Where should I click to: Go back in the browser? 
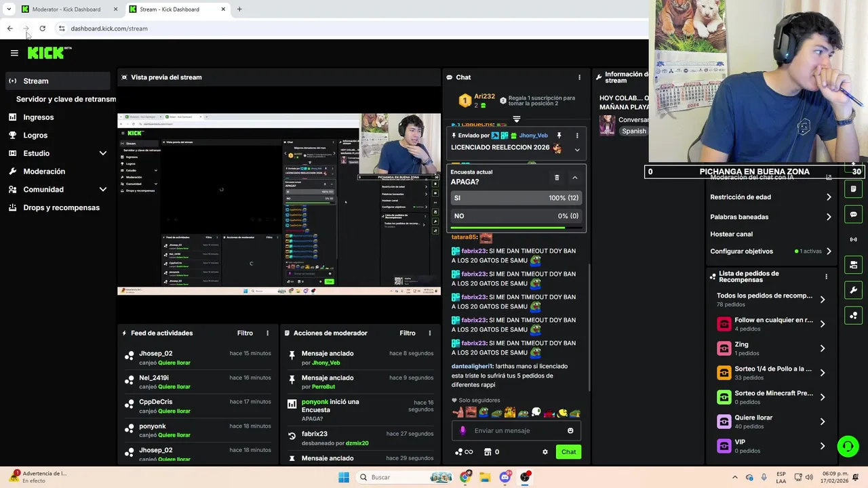(x=9, y=28)
